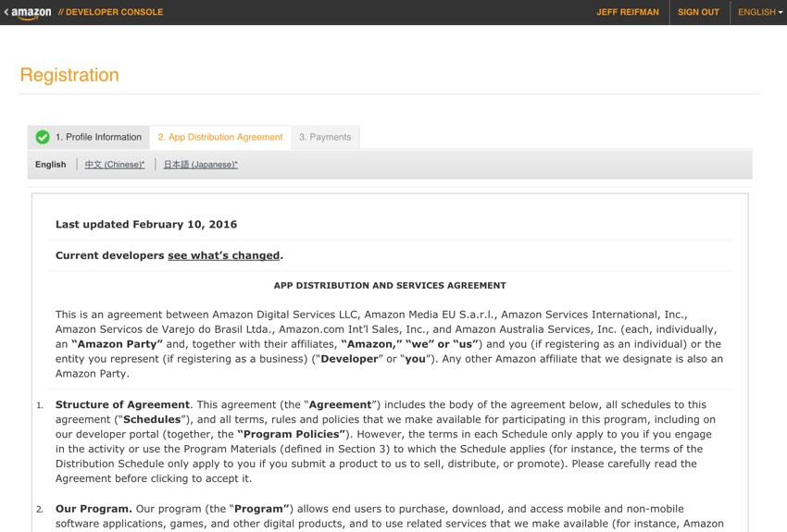Click the bold "Program Policies" term

[x=292, y=434]
